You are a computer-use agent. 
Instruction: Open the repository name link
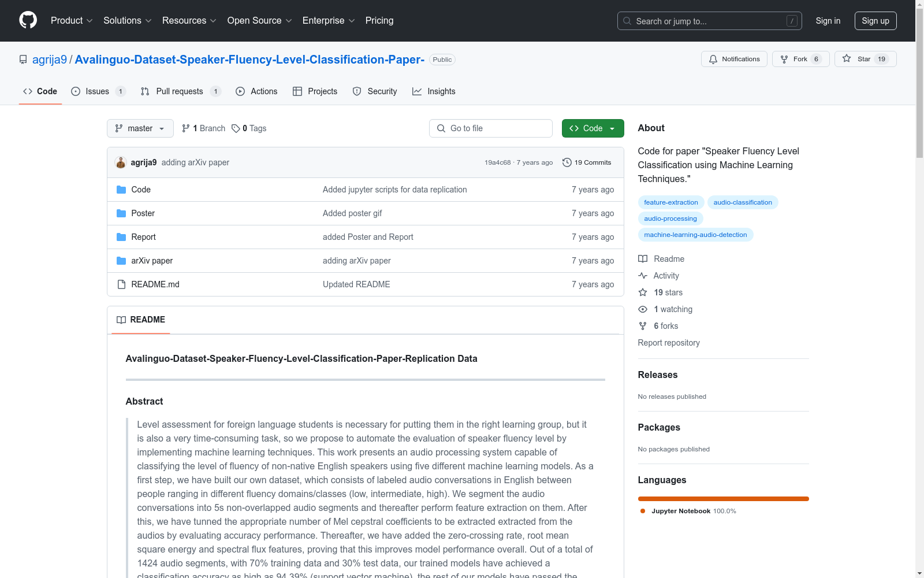tap(249, 60)
